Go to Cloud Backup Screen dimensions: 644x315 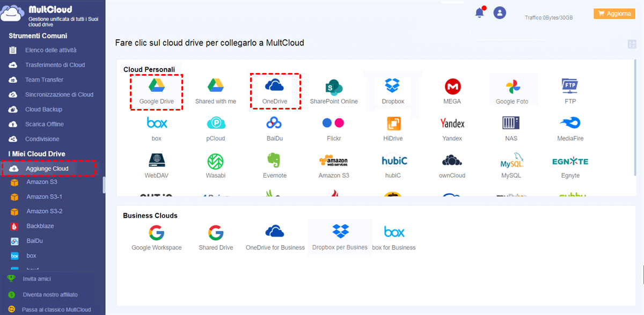44,109
